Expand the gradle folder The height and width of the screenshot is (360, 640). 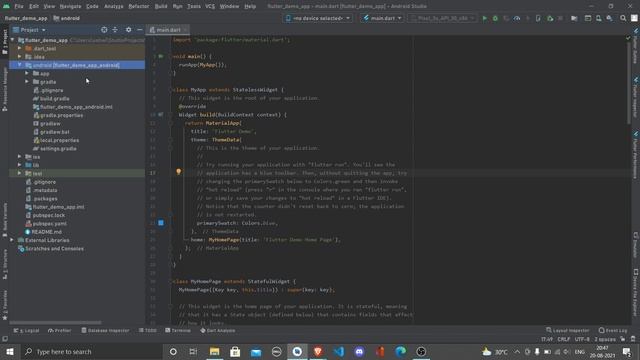click(x=27, y=82)
